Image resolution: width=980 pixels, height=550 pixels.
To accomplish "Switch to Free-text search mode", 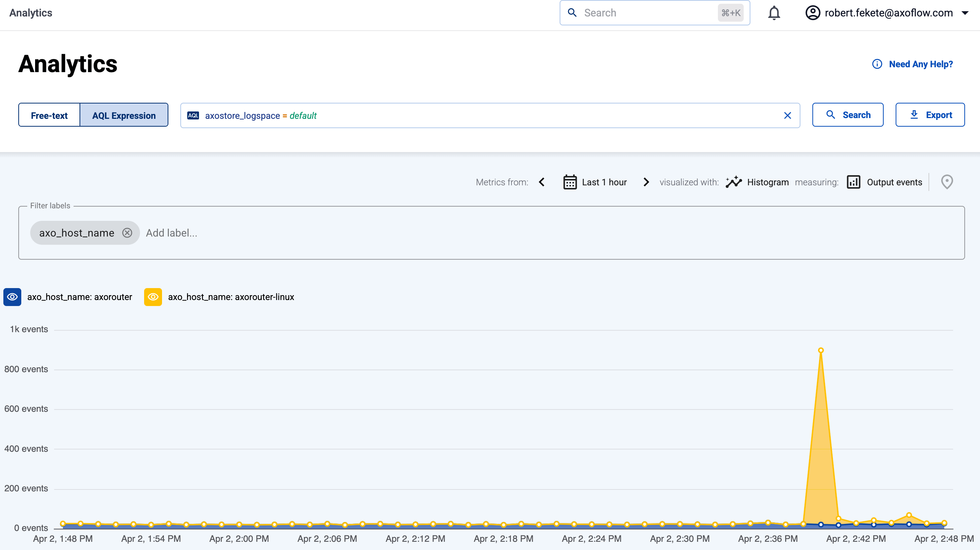I will point(49,115).
